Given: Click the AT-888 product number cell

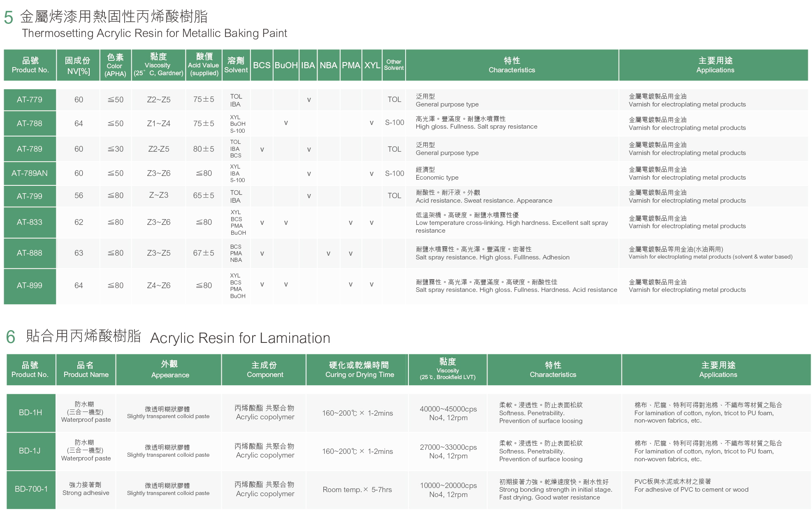Looking at the screenshot, I should click(x=30, y=253).
